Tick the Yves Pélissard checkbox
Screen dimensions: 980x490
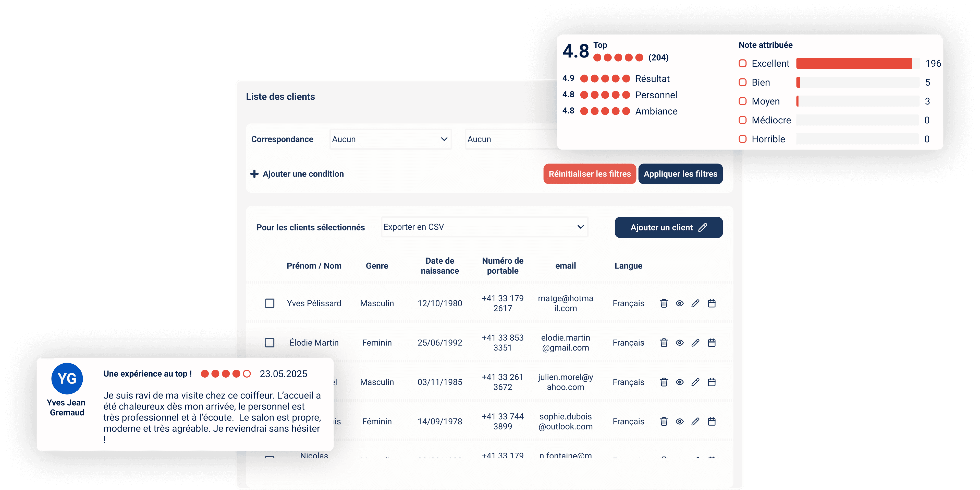pyautogui.click(x=270, y=304)
